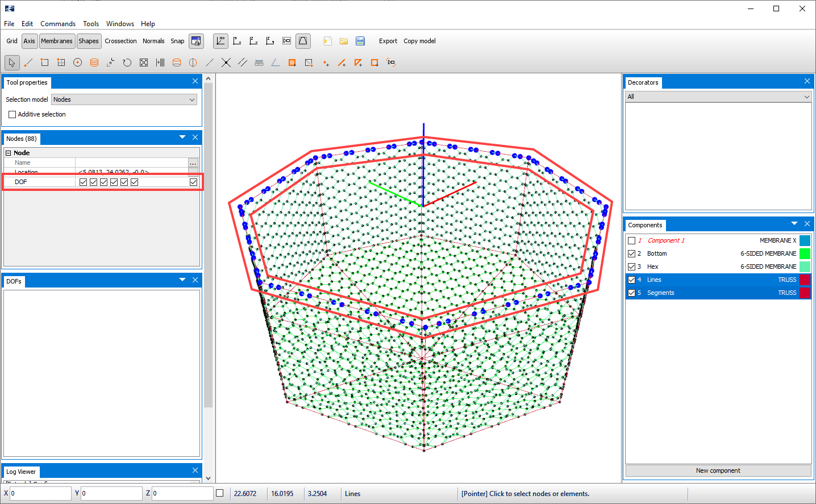Toggle the last DOF checkbox at right
This screenshot has height=504, width=816.
tap(193, 182)
